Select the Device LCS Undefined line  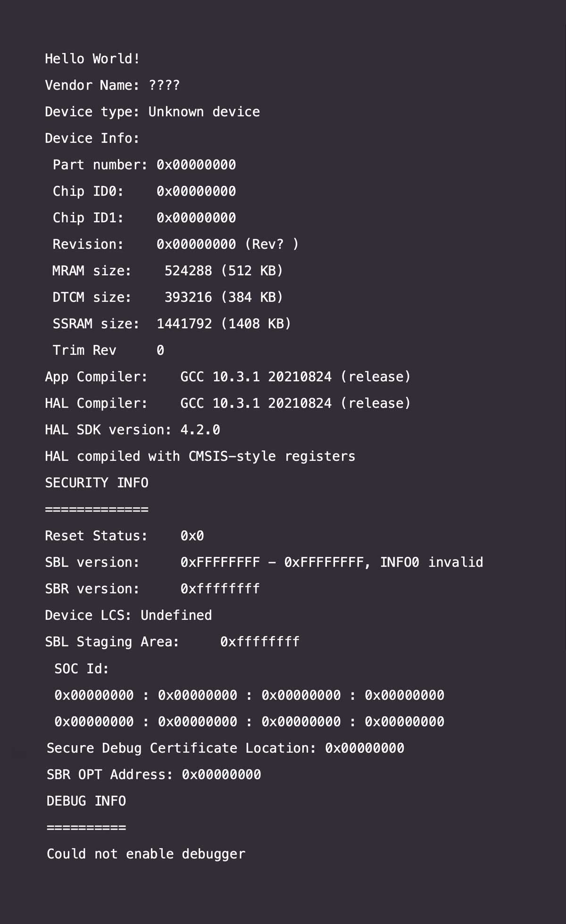pyautogui.click(x=128, y=616)
